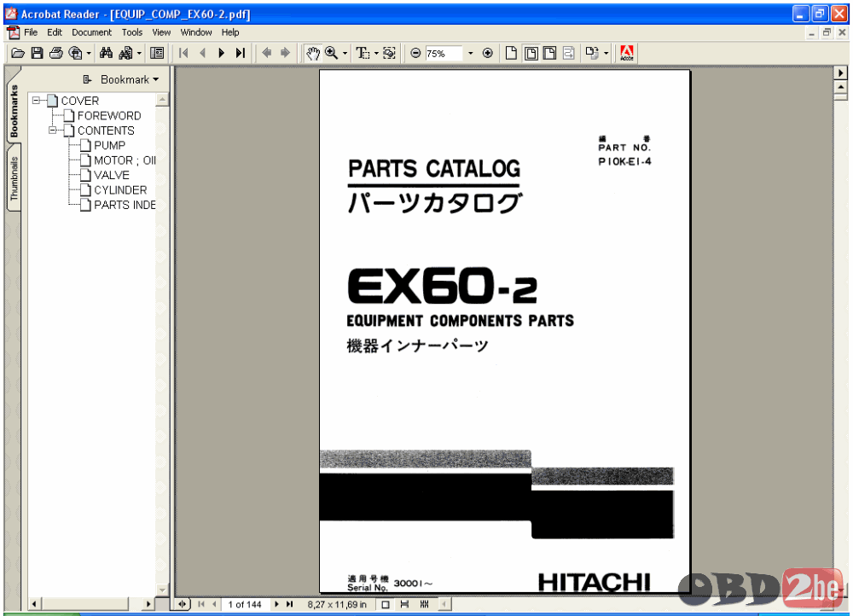The height and width of the screenshot is (616, 853).
Task: Select the Zoom In magnifier tool
Action: point(331,53)
